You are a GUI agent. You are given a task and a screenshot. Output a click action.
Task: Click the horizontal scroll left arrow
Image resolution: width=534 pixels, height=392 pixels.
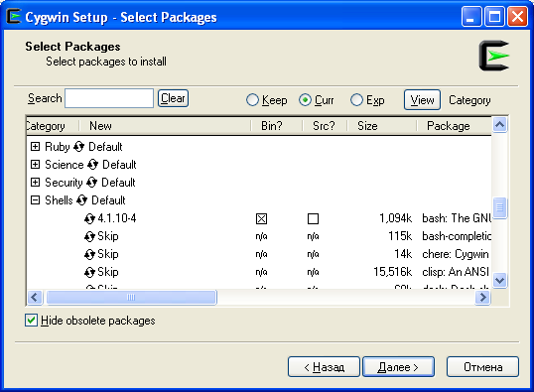click(x=35, y=298)
